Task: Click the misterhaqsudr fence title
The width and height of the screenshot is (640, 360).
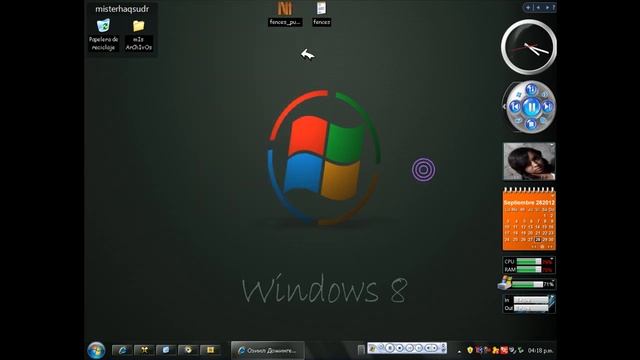Action: [x=122, y=9]
